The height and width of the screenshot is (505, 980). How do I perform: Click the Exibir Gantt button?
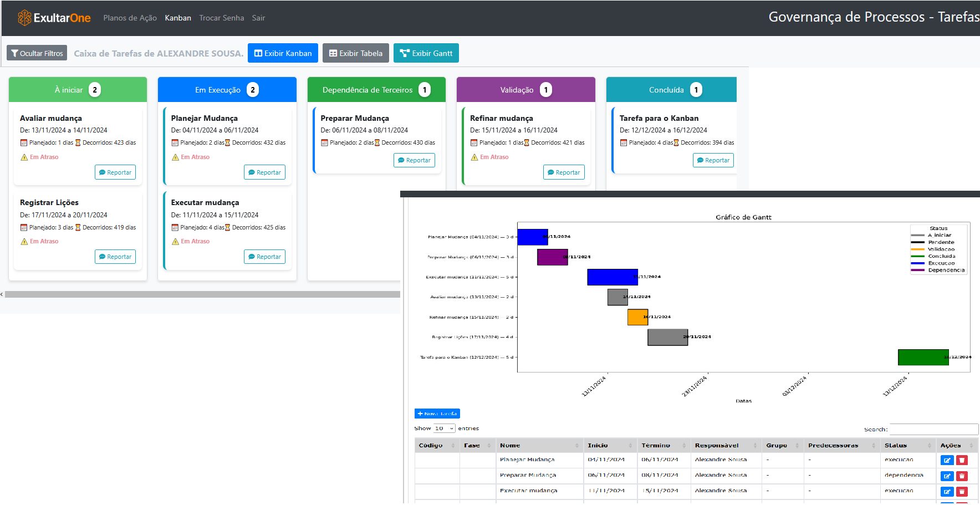click(426, 53)
